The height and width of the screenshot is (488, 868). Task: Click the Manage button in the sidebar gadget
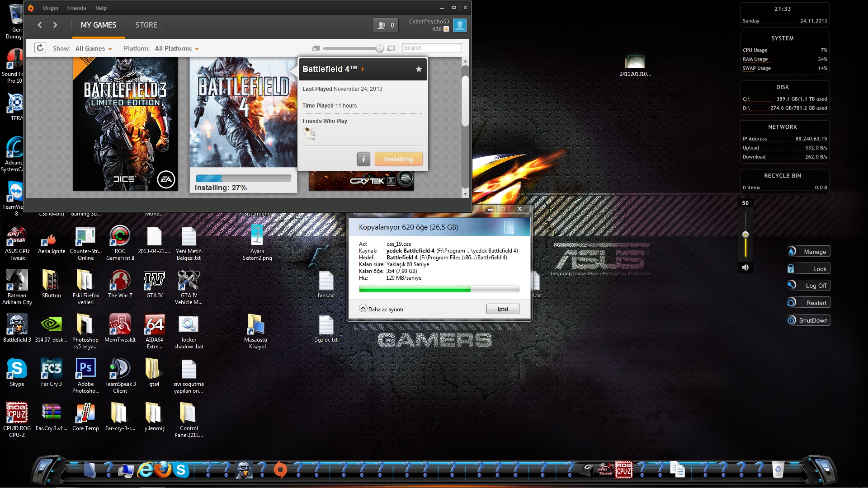(809, 252)
